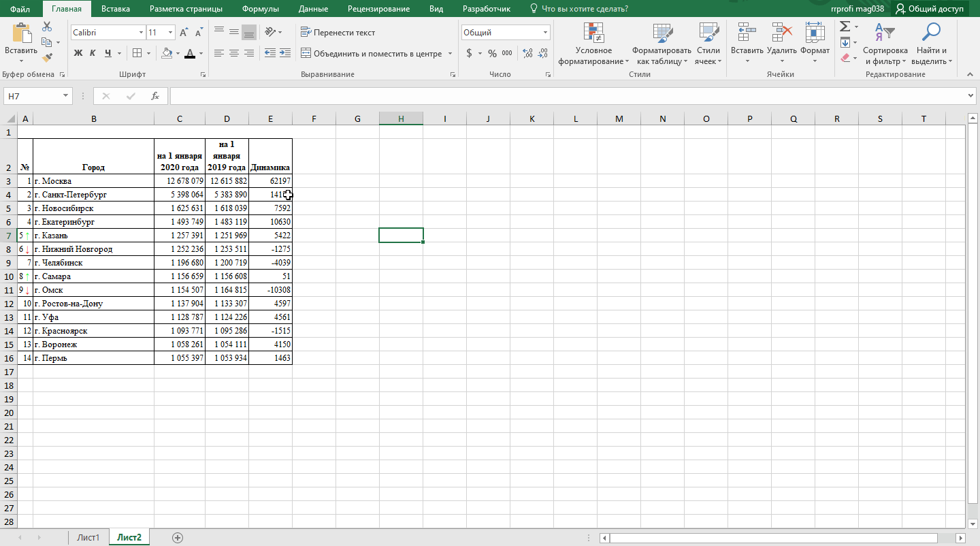Viewport: 980px width, 546px height.
Task: Apply fill color with paint bucket
Action: click(167, 53)
